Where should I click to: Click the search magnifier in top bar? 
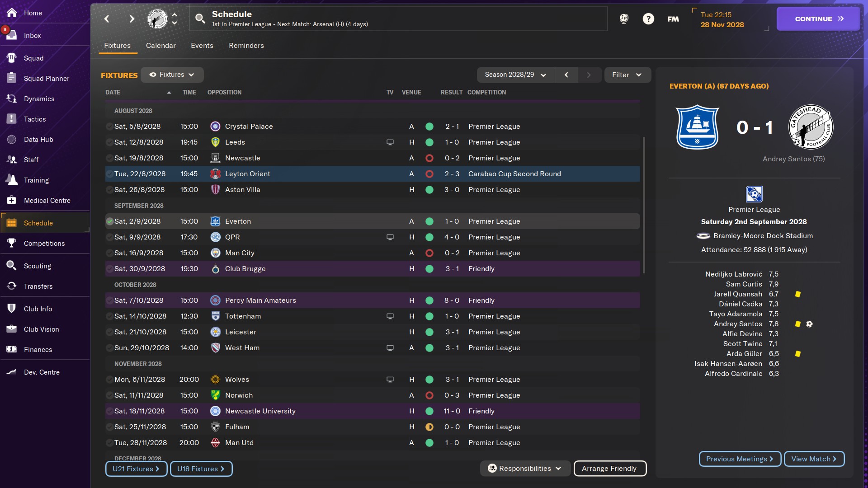(200, 19)
